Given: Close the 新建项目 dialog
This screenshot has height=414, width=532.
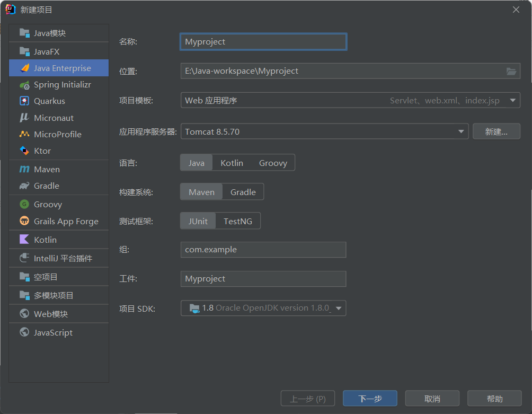Looking at the screenshot, I should tap(516, 10).
